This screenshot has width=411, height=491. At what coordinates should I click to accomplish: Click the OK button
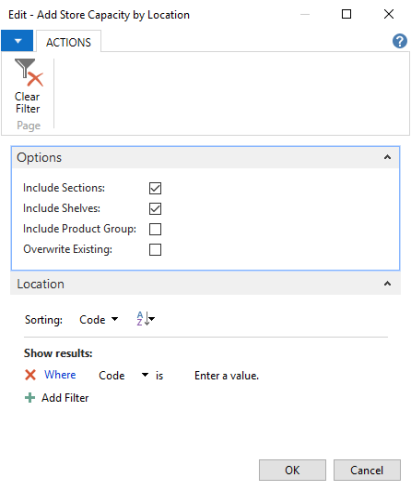point(292,470)
